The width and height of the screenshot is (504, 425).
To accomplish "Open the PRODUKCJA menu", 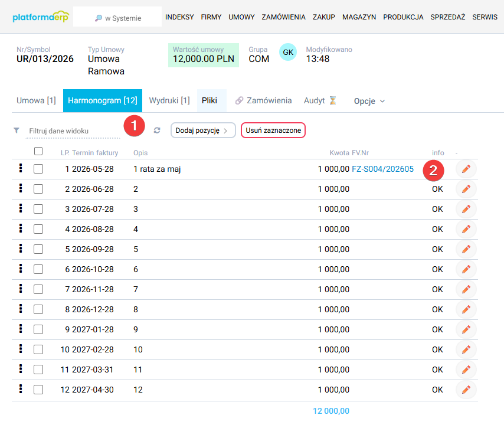I will tap(403, 17).
